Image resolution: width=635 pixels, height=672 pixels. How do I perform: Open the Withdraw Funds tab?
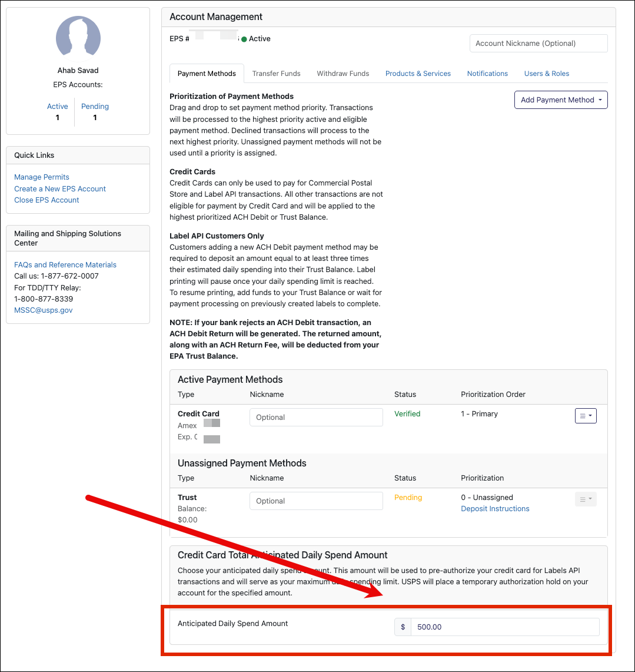[343, 74]
